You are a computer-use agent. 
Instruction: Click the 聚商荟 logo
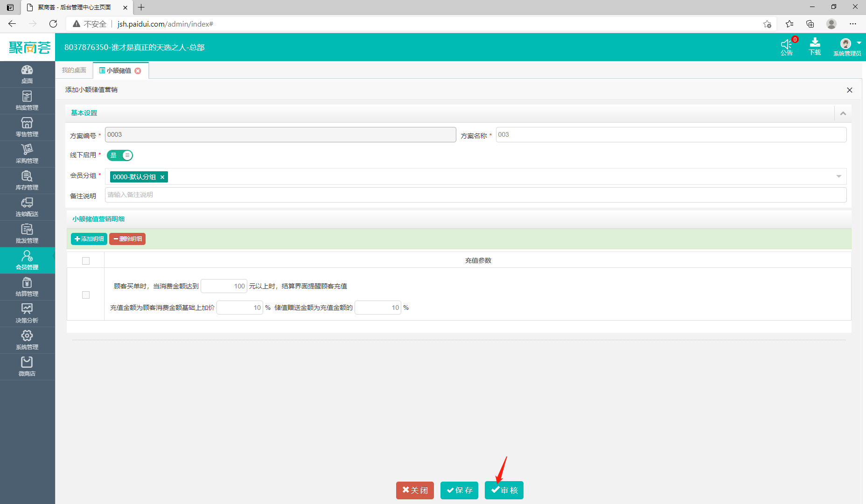click(x=29, y=47)
